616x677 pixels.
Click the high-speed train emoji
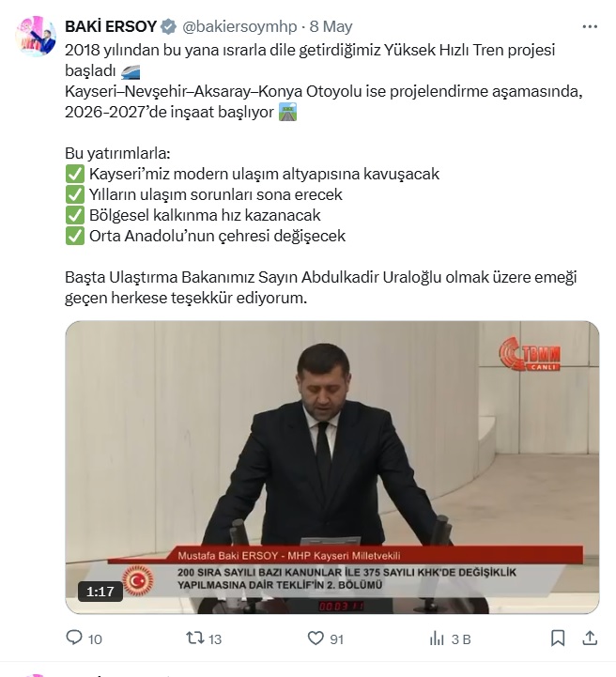(x=131, y=71)
